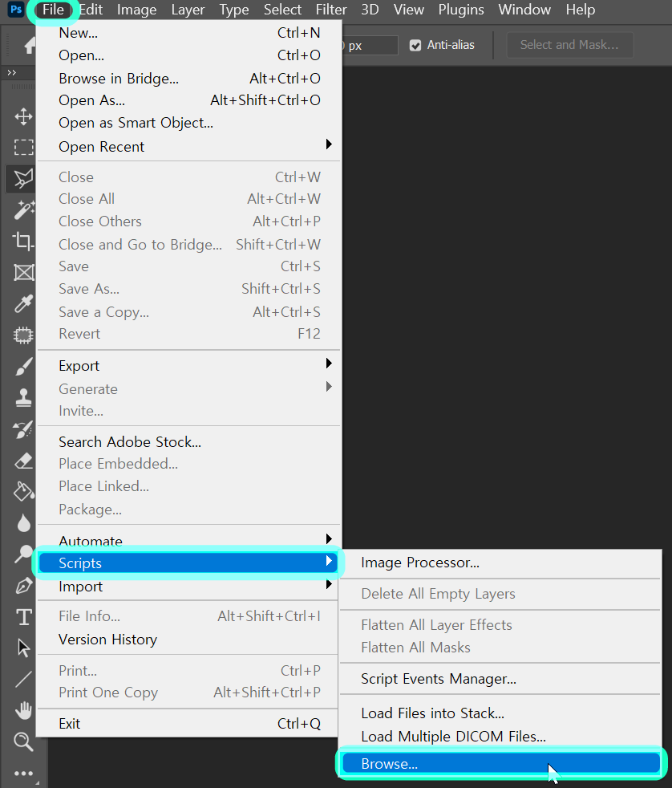
Task: Select the Clone Stamp tool
Action: [x=23, y=397]
